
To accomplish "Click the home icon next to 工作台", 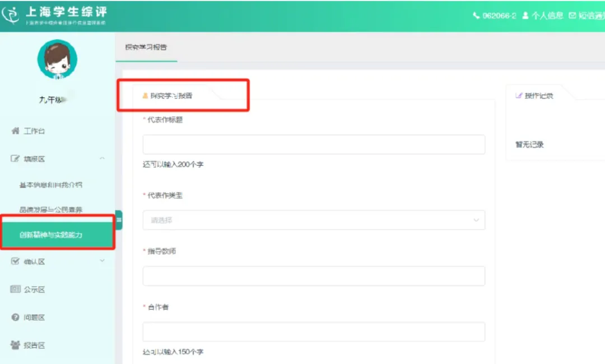I will click(16, 130).
